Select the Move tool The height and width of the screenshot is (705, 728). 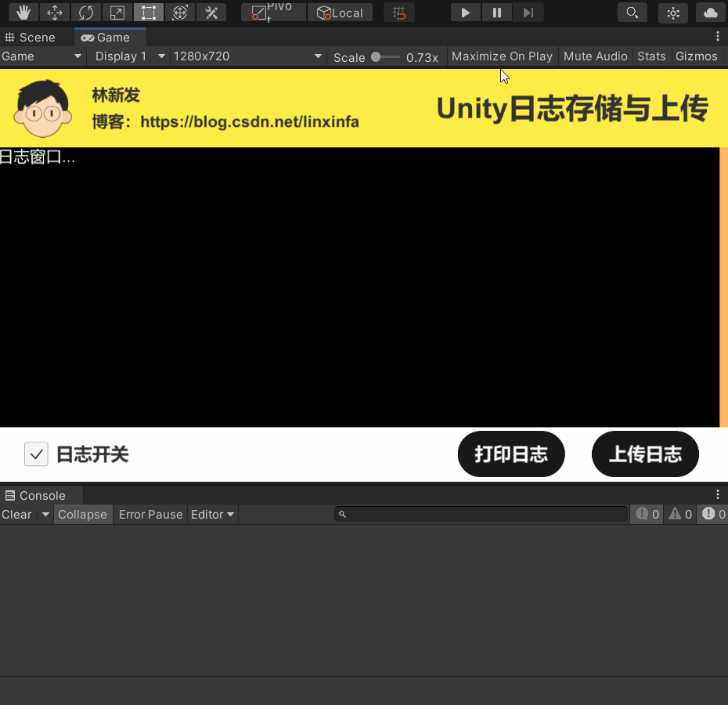pyautogui.click(x=55, y=13)
